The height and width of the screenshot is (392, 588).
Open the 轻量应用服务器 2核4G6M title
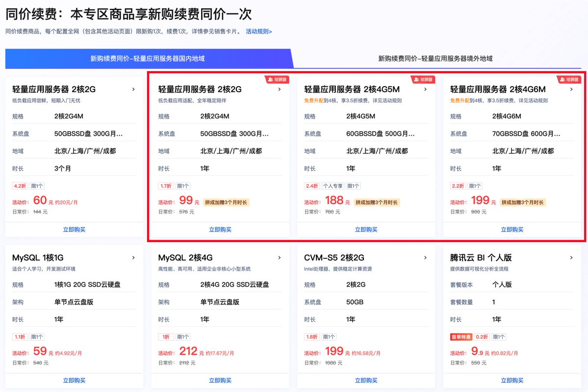pyautogui.click(x=498, y=89)
